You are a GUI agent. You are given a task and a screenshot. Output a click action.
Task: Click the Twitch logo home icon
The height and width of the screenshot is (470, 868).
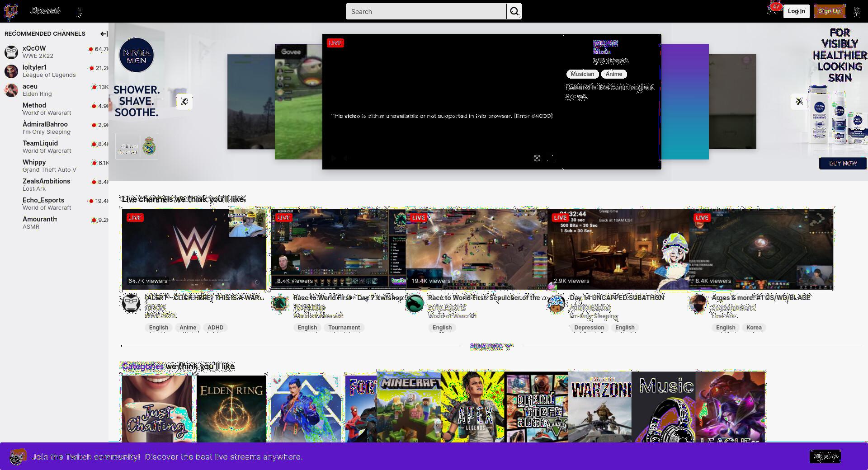10,11
